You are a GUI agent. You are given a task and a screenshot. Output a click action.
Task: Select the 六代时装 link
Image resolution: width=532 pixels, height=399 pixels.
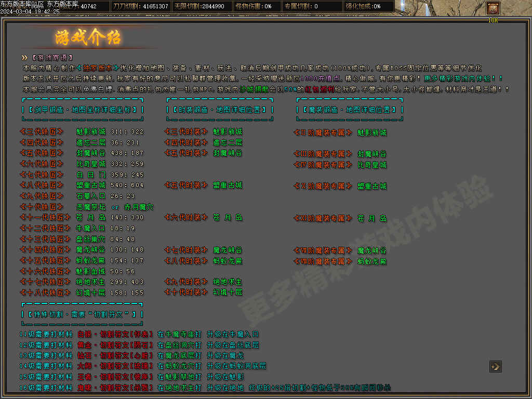pos(185,218)
